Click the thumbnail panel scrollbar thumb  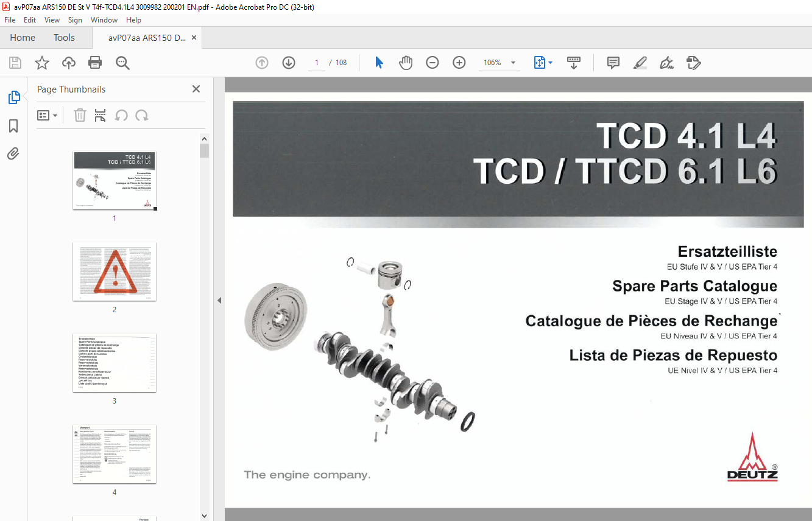205,150
